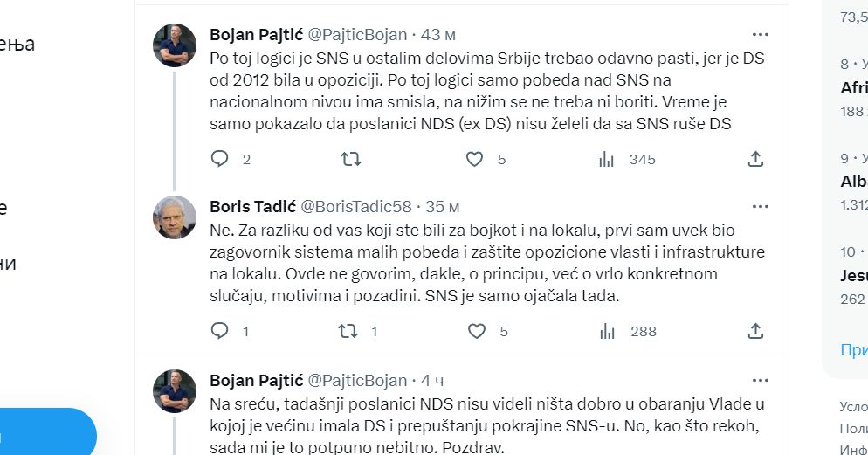Share Bojan Pajtić's 43-minute-old tweet

[x=756, y=159]
